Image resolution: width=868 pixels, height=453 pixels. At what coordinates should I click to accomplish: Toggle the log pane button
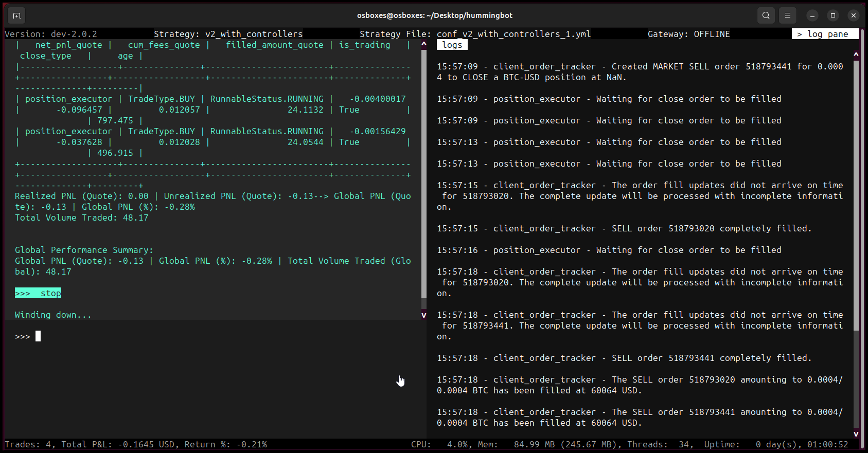(824, 34)
